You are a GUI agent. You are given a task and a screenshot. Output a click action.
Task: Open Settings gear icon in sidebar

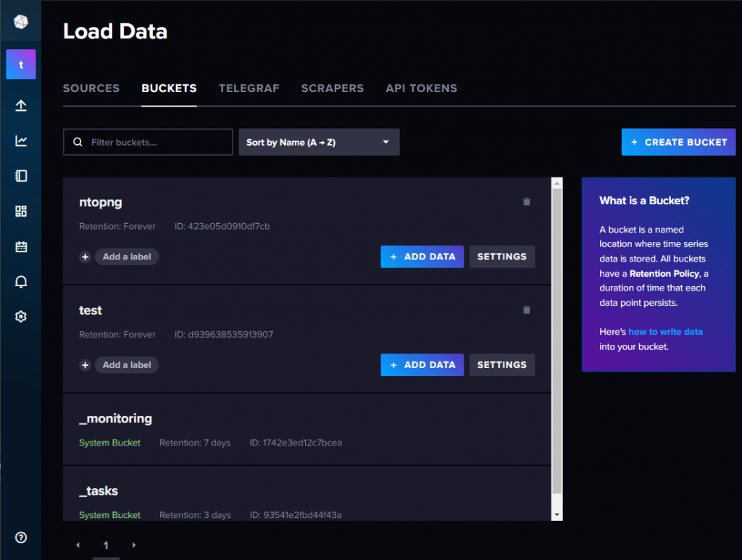[x=21, y=317]
